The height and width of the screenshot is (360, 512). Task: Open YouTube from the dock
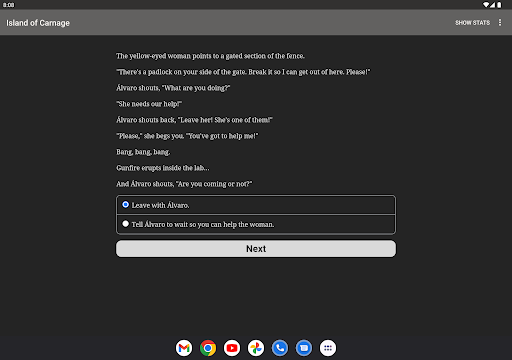pyautogui.click(x=232, y=348)
